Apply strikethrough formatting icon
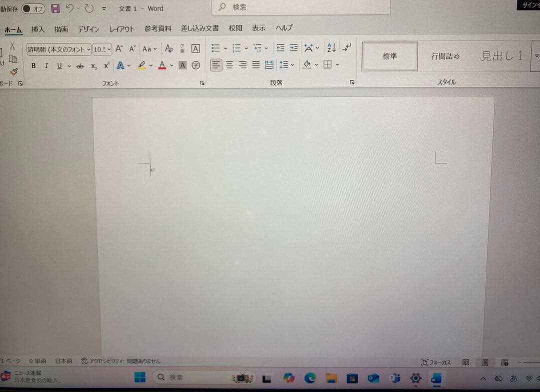Screen dimensions: 540x392 click(80, 66)
